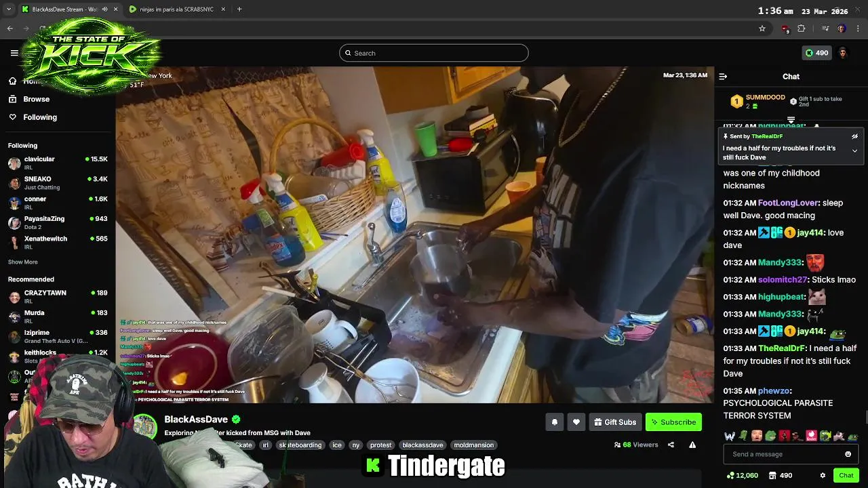The height and width of the screenshot is (488, 868).
Task: Click the ice tag
Action: coord(337,445)
